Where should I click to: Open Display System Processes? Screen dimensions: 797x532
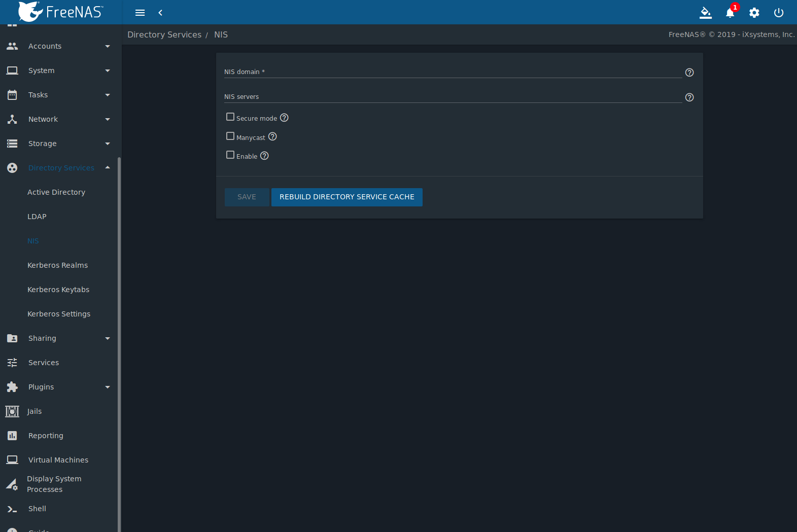[54, 484]
